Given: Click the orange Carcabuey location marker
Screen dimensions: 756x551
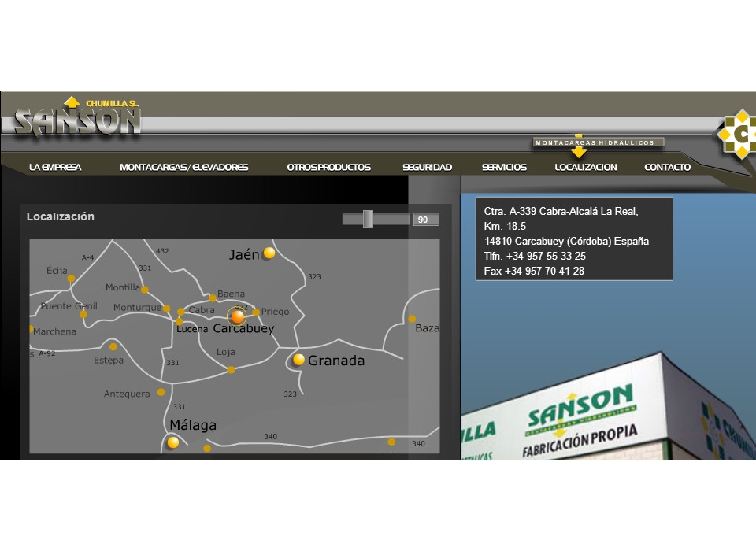Looking at the screenshot, I should (x=237, y=316).
